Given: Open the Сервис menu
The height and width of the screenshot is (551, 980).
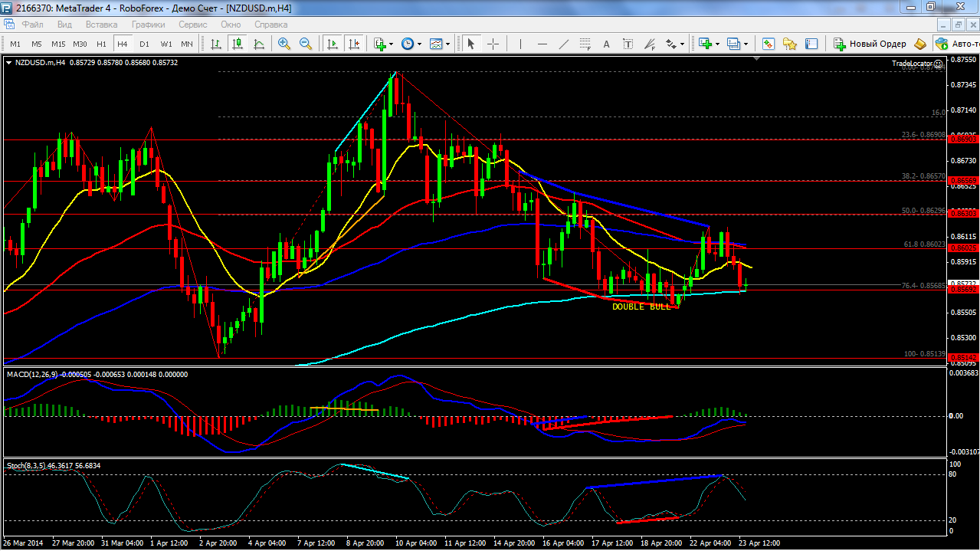Looking at the screenshot, I should [193, 25].
